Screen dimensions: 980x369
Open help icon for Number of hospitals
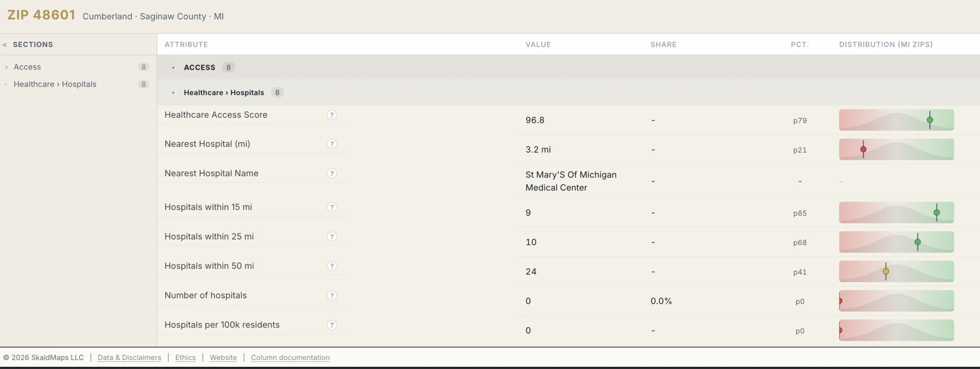tap(331, 296)
